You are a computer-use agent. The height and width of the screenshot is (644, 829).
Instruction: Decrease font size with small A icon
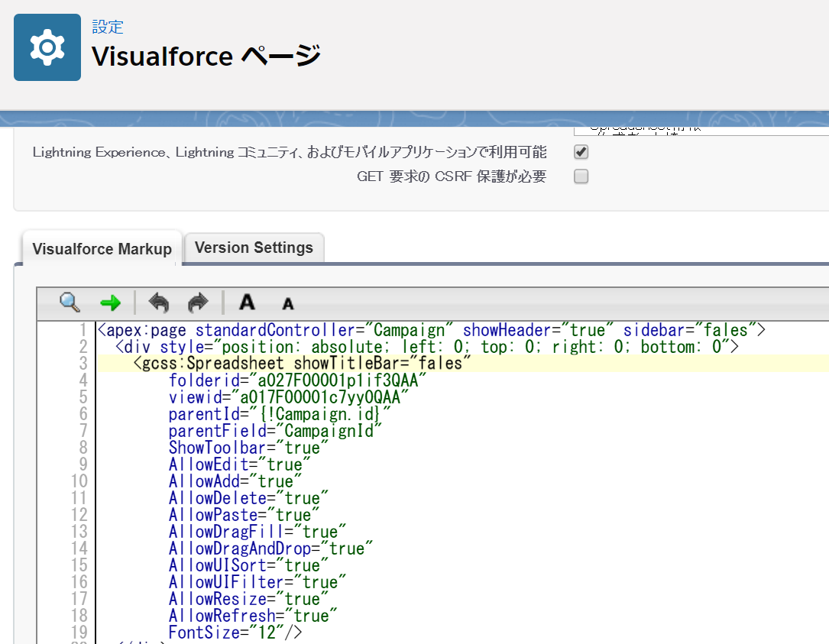(287, 304)
